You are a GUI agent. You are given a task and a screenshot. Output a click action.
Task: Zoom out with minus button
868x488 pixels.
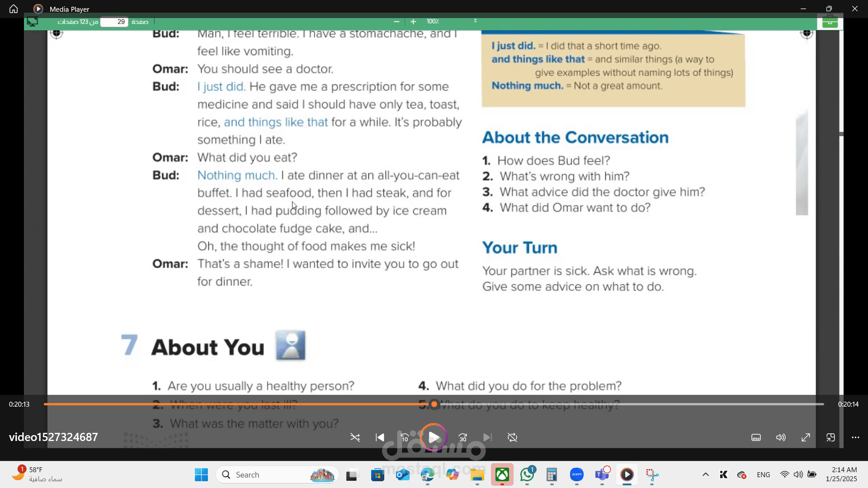click(396, 22)
